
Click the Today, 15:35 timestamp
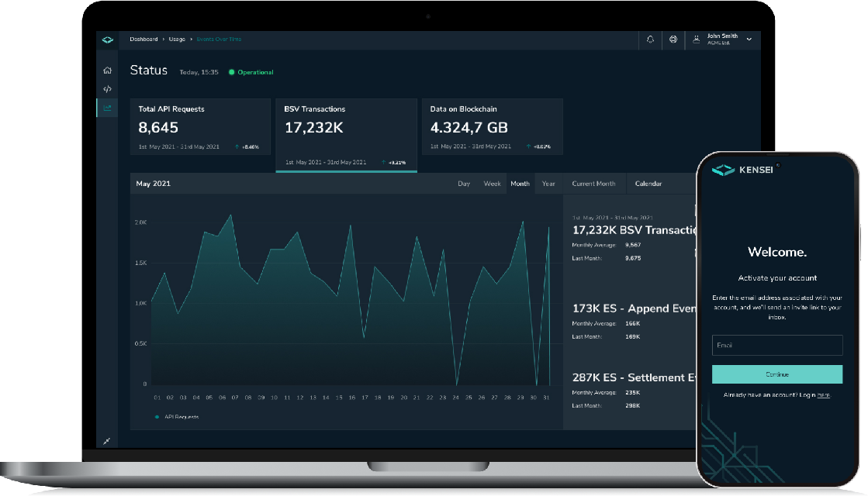pos(199,72)
